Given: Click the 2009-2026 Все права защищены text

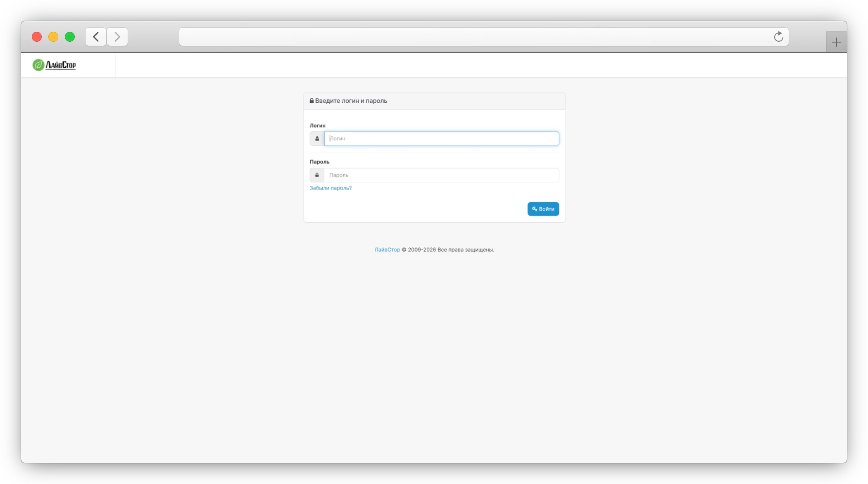Looking at the screenshot, I should [451, 249].
